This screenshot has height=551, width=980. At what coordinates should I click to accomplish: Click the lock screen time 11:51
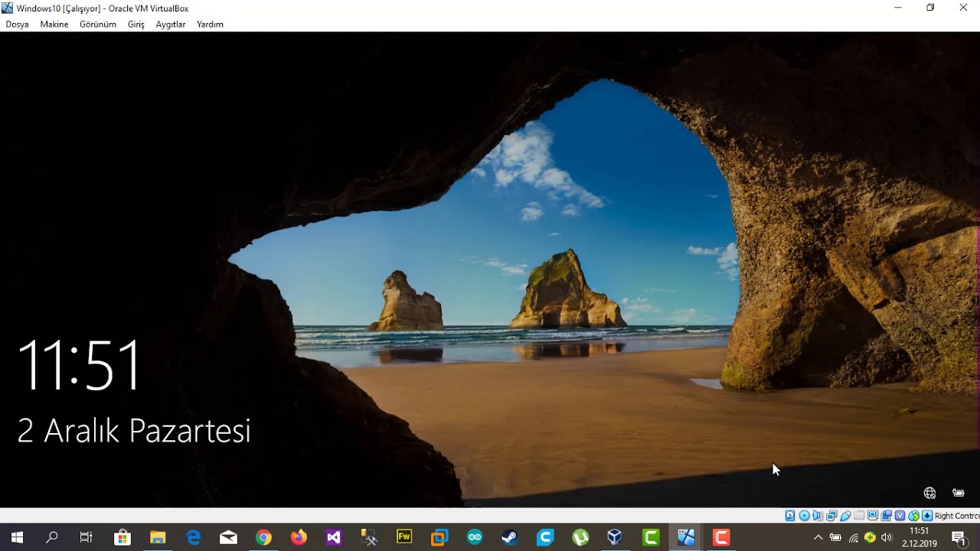coord(80,365)
